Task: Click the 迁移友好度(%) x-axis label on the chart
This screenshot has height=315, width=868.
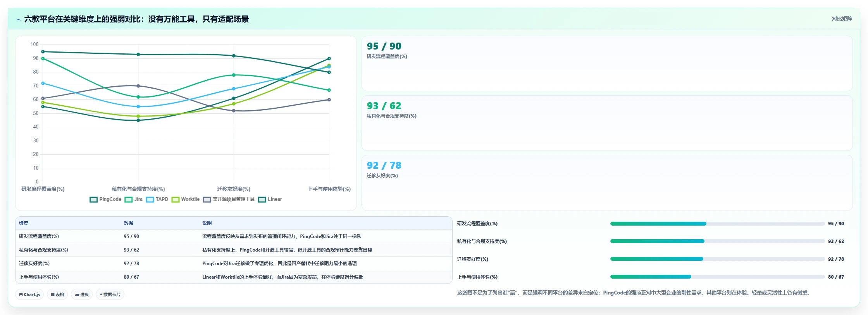Action: [x=234, y=189]
